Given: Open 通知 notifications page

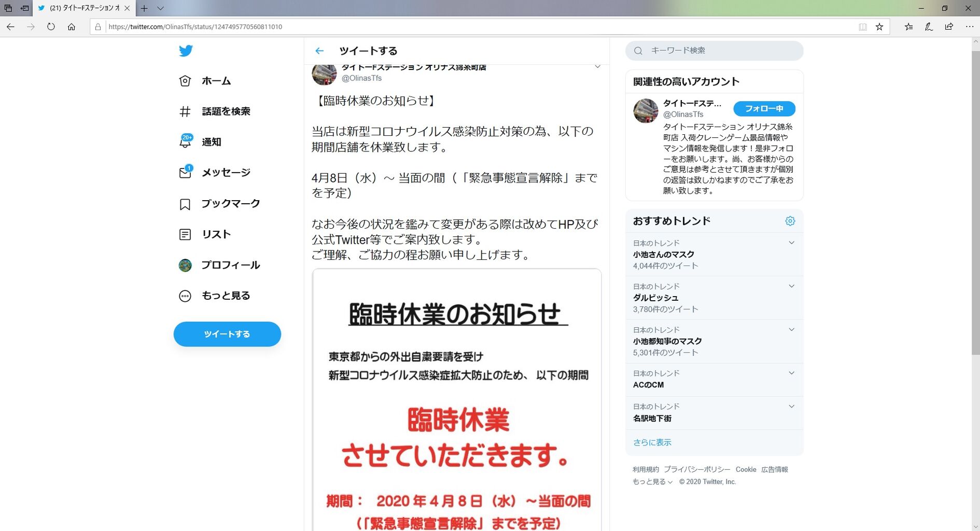Looking at the screenshot, I should (x=212, y=142).
